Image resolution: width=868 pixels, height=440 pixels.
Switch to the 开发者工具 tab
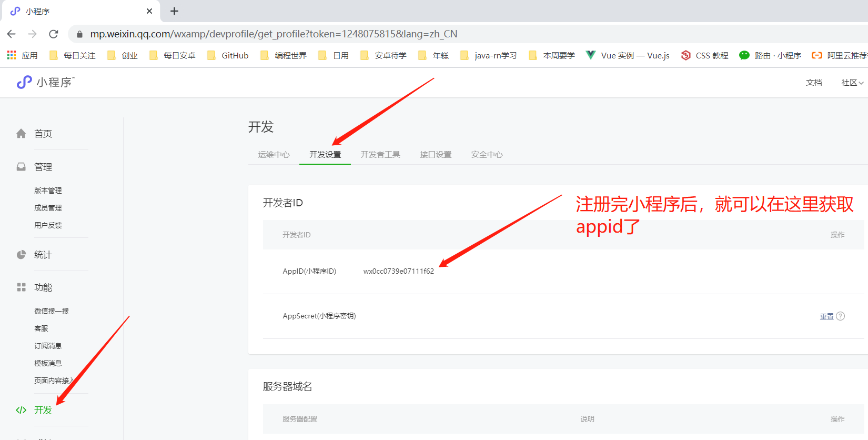pos(380,154)
